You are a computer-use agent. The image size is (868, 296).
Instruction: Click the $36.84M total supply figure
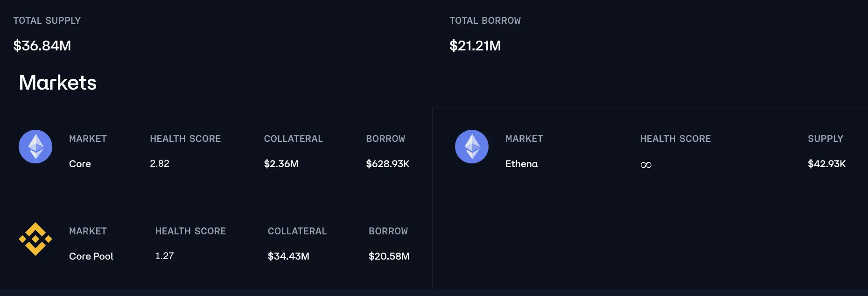42,46
